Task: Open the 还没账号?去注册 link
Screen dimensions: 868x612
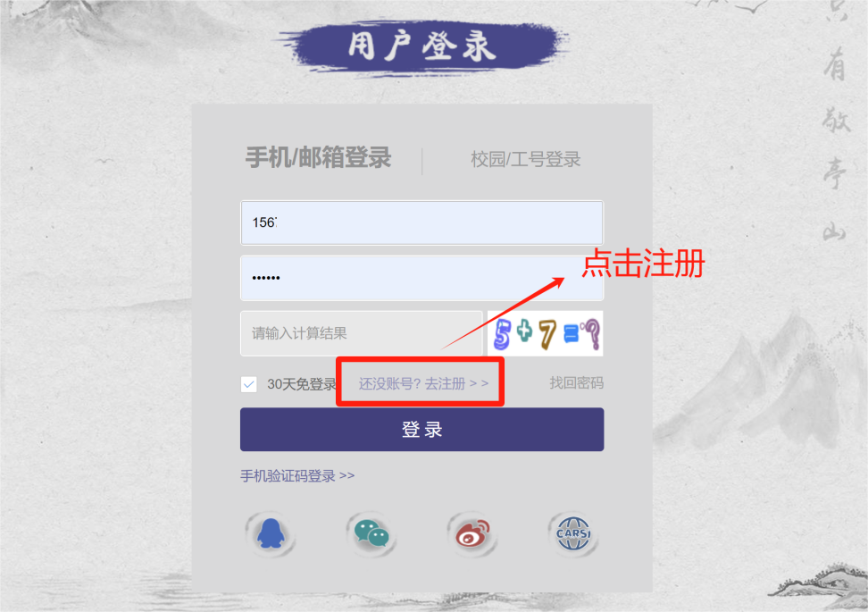Action: click(423, 383)
